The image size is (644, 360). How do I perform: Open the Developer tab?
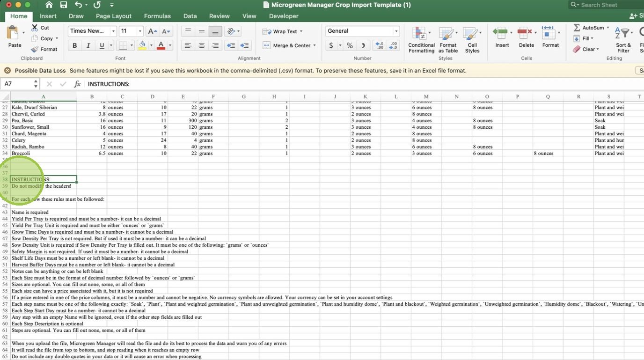(x=284, y=16)
